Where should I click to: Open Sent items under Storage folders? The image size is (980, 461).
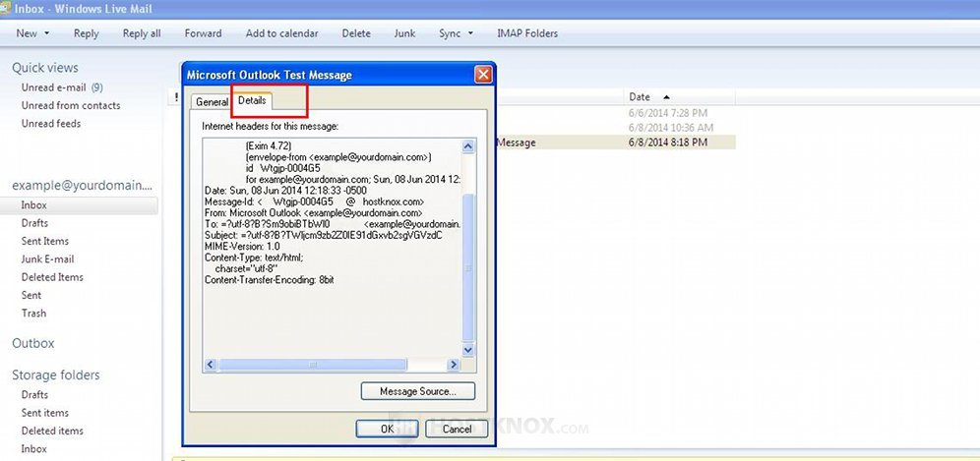(45, 413)
